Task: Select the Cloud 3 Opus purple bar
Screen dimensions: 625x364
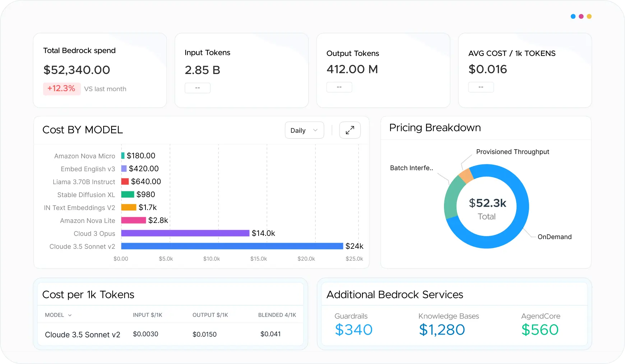Action: click(185, 233)
